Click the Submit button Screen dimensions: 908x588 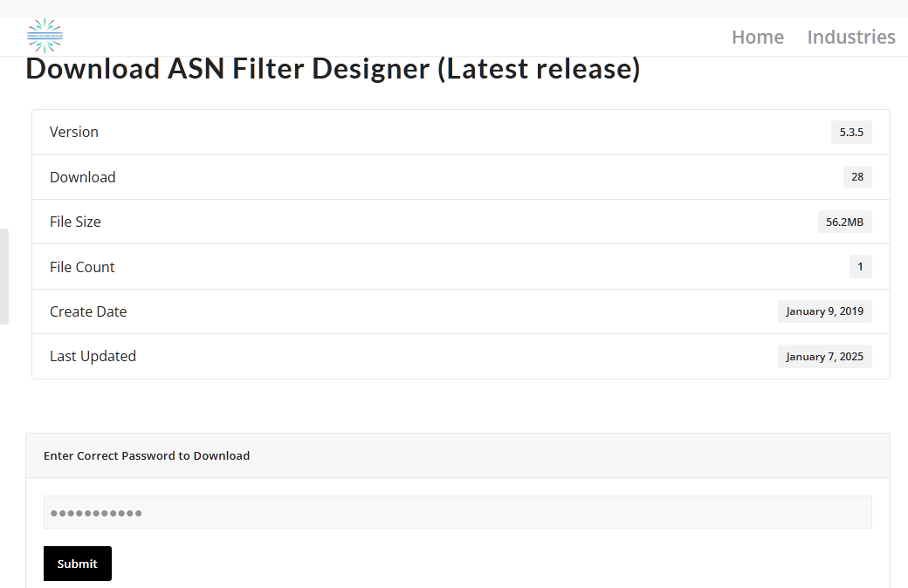click(x=78, y=564)
